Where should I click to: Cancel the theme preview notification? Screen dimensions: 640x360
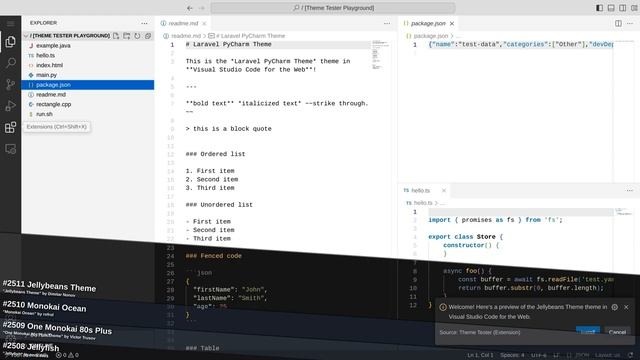(617, 332)
